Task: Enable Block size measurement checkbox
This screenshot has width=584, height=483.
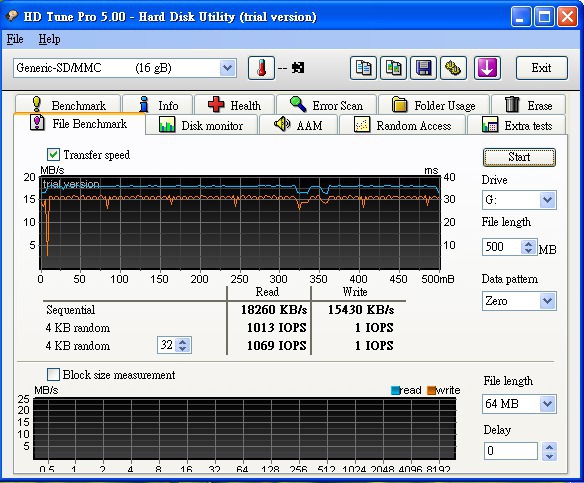Action: click(53, 374)
